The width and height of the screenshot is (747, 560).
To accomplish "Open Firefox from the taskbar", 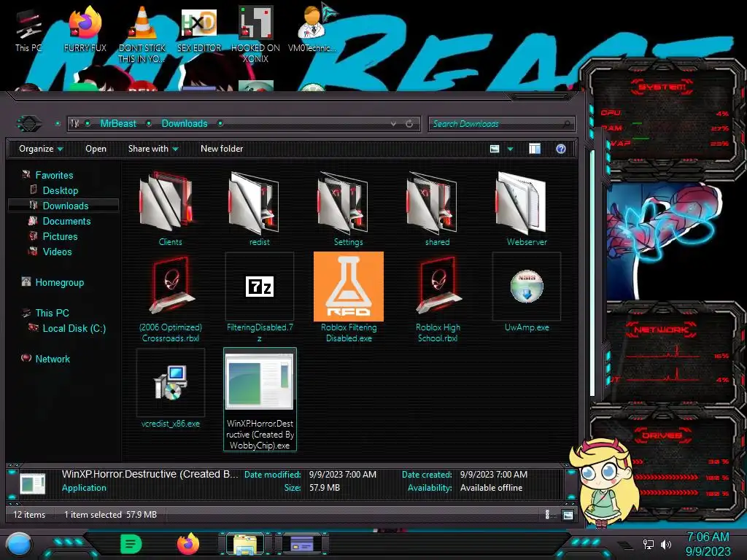I will point(188,544).
